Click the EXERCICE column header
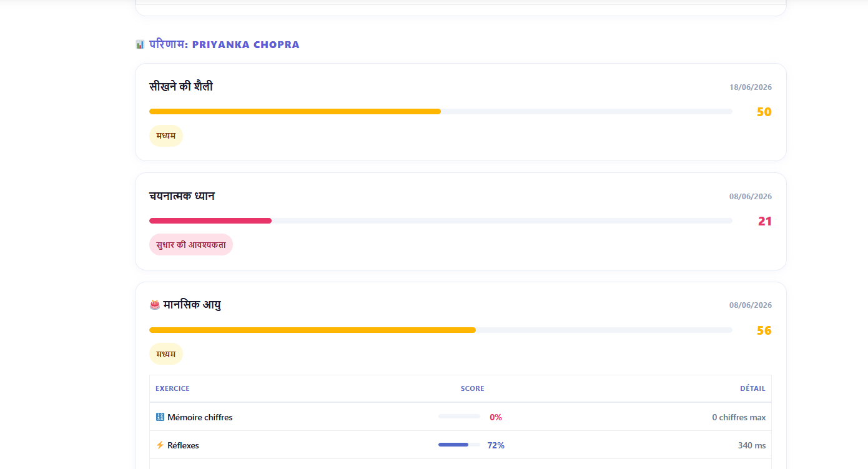The width and height of the screenshot is (868, 469). 172,388
